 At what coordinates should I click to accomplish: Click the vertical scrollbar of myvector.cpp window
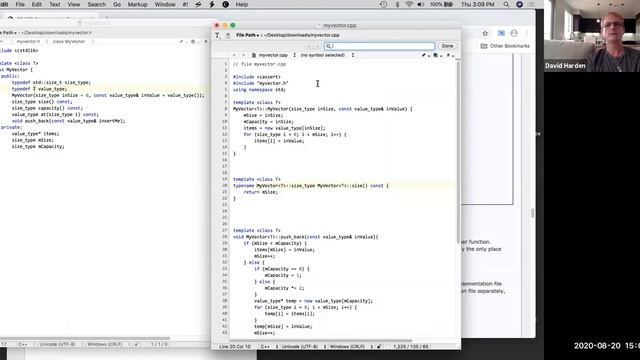point(458,151)
